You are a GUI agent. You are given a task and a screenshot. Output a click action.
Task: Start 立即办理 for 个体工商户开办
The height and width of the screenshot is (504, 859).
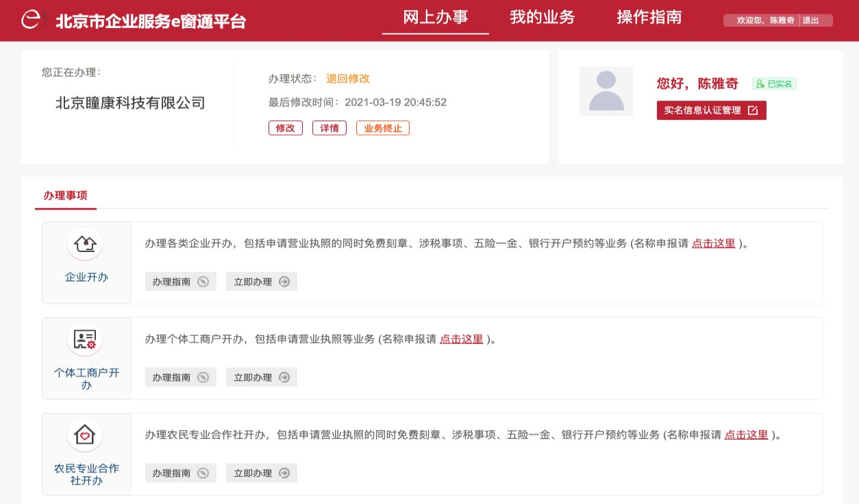(261, 377)
